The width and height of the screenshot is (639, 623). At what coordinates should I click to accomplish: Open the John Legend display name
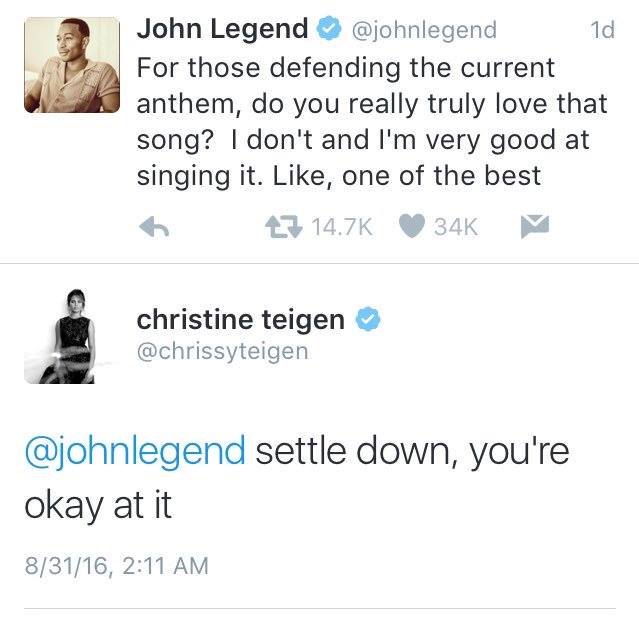pyautogui.click(x=222, y=30)
